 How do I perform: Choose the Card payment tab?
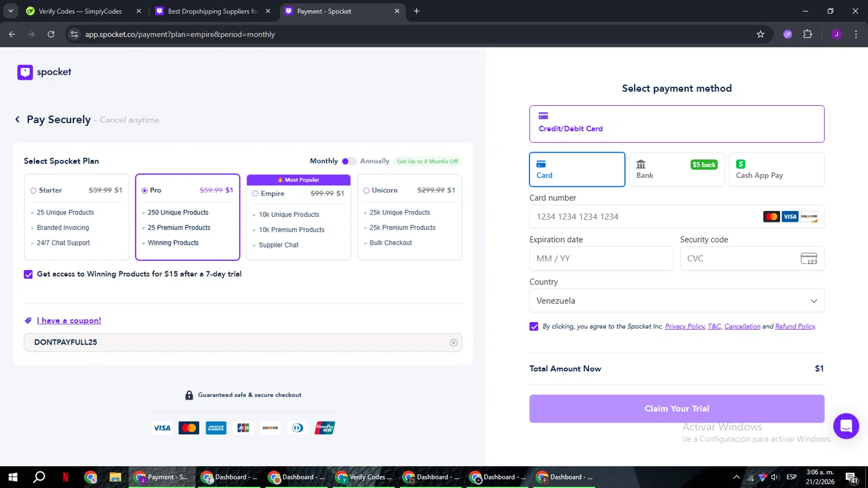click(x=577, y=169)
